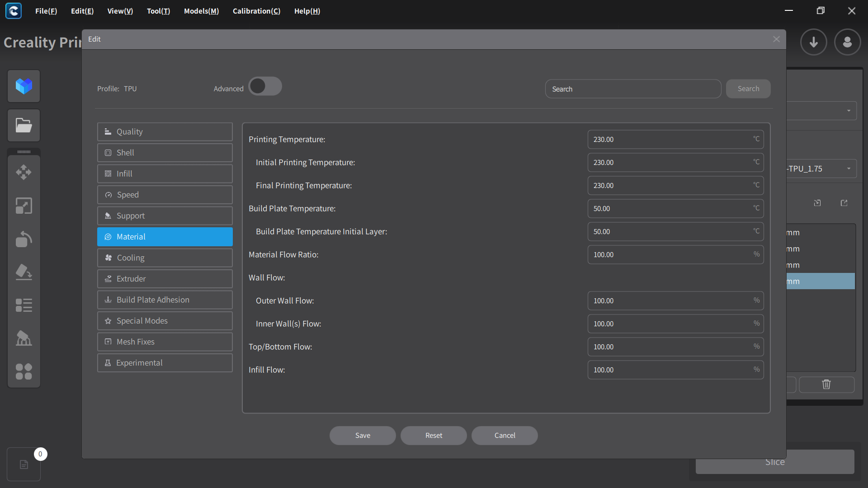Click the Search button

tap(748, 89)
